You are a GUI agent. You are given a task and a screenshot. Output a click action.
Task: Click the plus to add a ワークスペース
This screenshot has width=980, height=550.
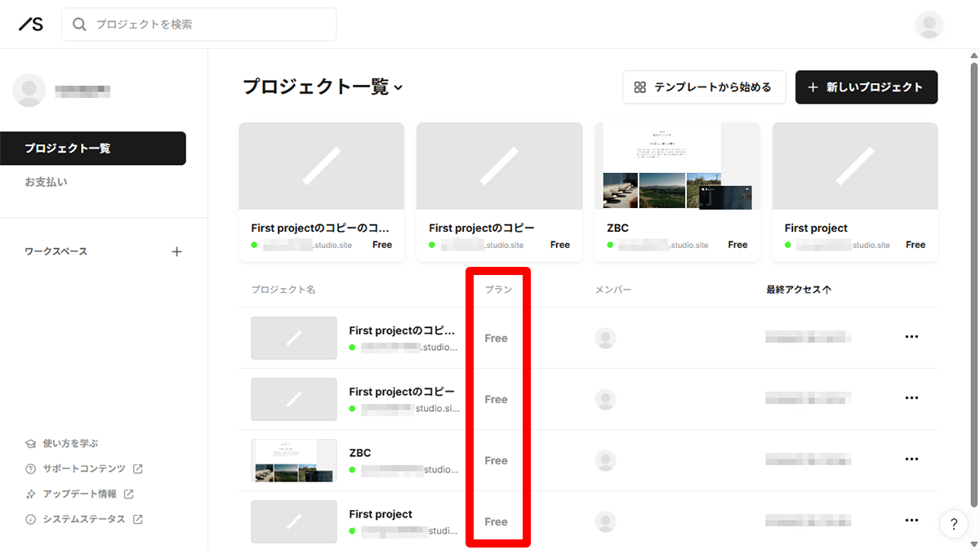pyautogui.click(x=176, y=251)
